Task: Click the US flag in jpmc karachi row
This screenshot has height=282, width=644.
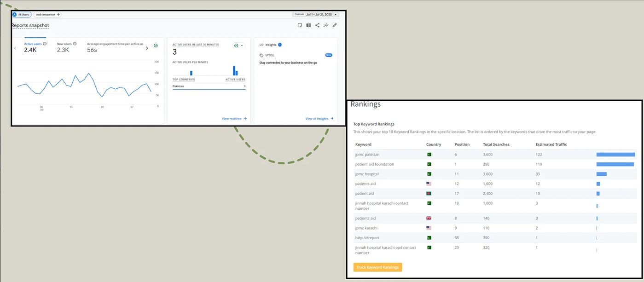Action: pos(429,228)
